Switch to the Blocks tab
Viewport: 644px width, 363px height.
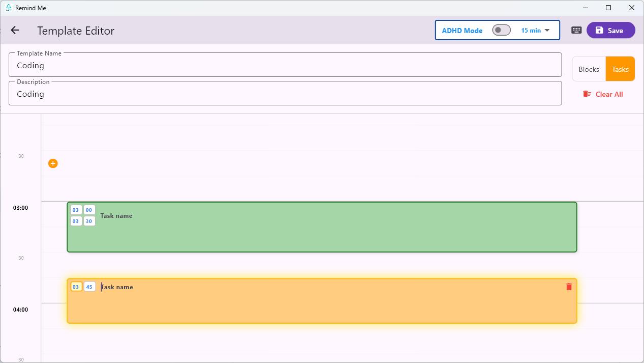[x=589, y=69]
